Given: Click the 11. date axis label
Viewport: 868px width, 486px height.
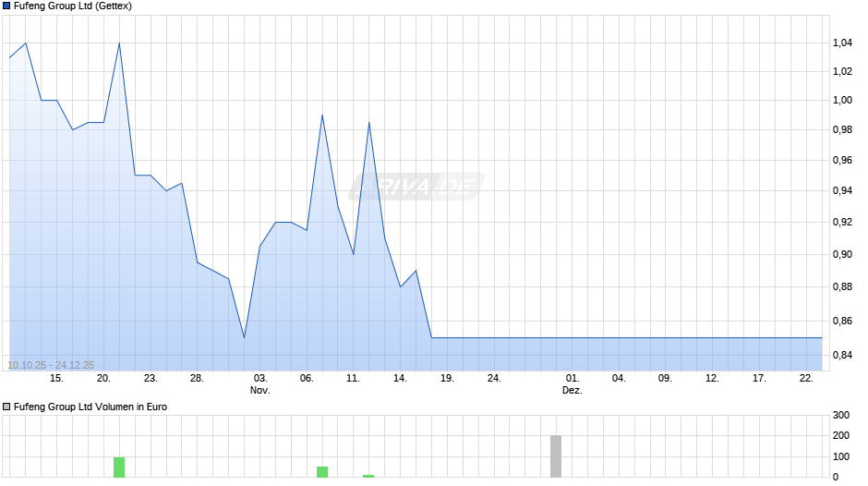Looking at the screenshot, I should [353, 379].
